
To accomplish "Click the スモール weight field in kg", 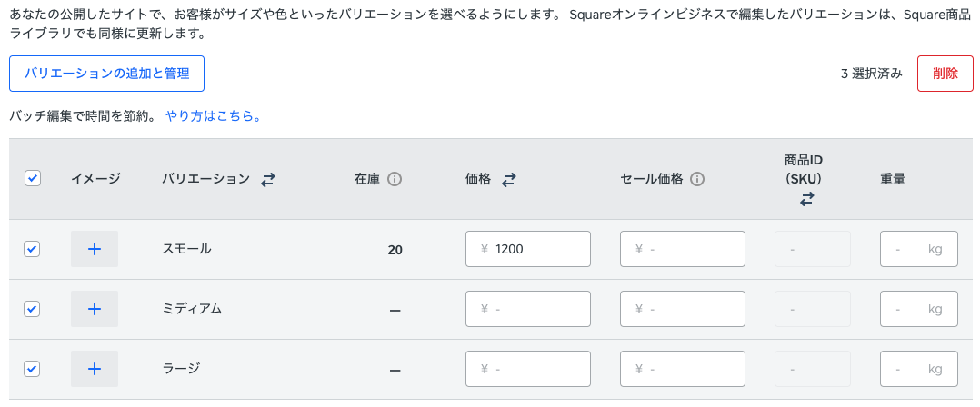I will pos(918,249).
